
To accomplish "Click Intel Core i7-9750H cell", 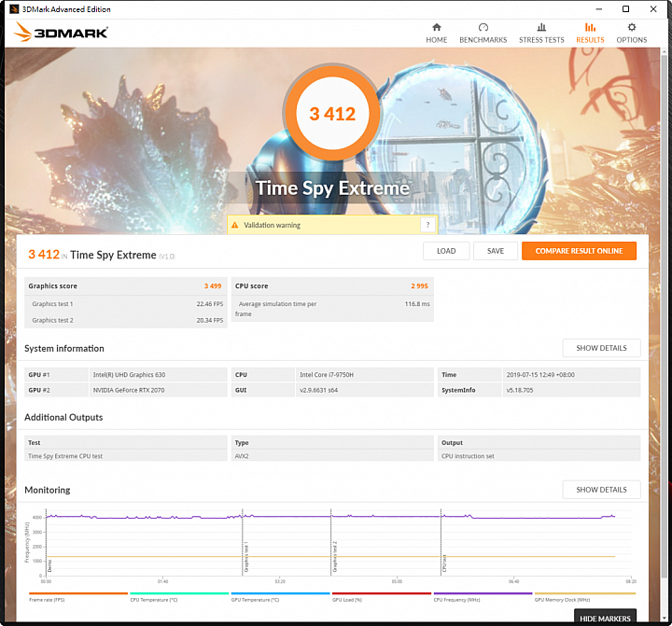I will pos(365,374).
